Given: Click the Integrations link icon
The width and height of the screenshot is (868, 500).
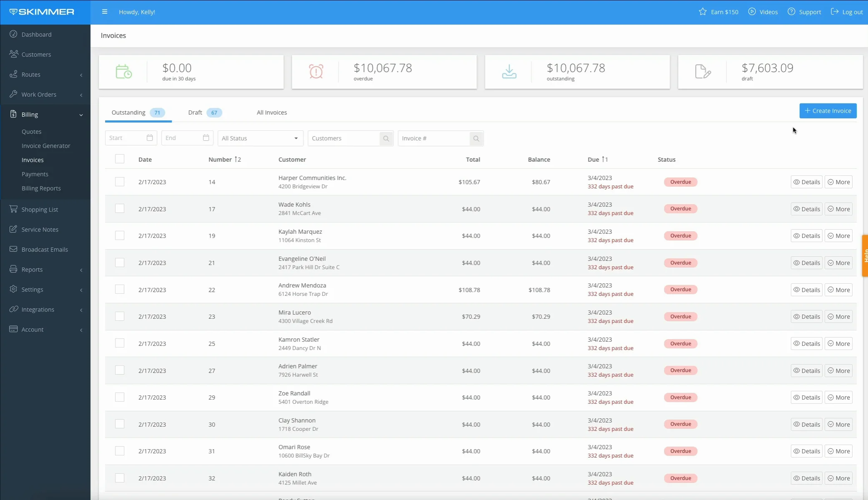Looking at the screenshot, I should pos(13,309).
